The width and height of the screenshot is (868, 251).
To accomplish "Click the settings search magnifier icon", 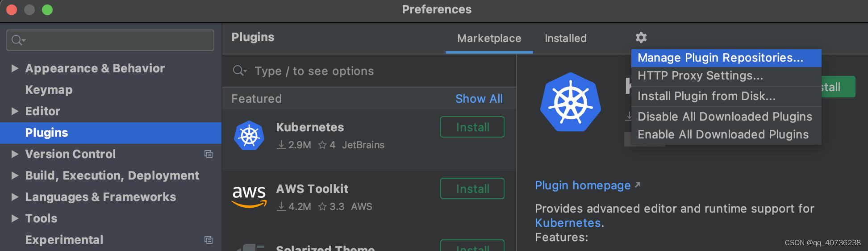I will point(18,40).
